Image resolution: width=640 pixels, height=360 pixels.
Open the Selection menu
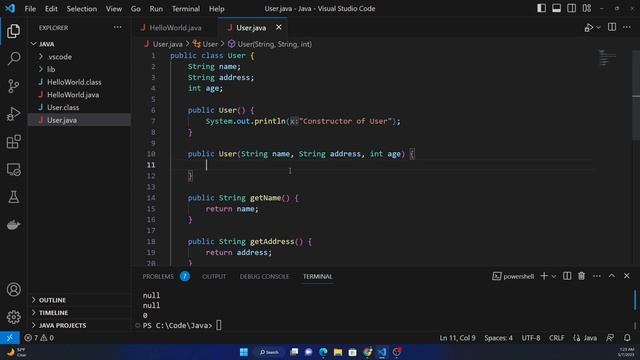coord(82,9)
